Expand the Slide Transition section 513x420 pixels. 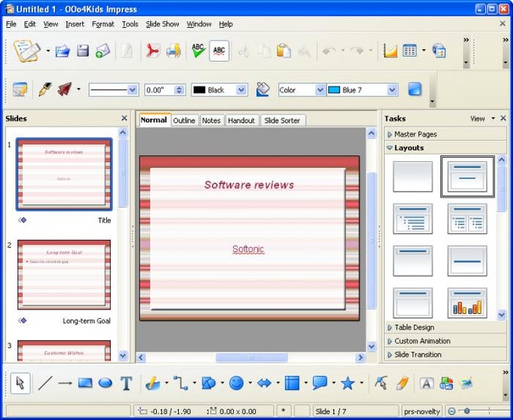click(445, 354)
